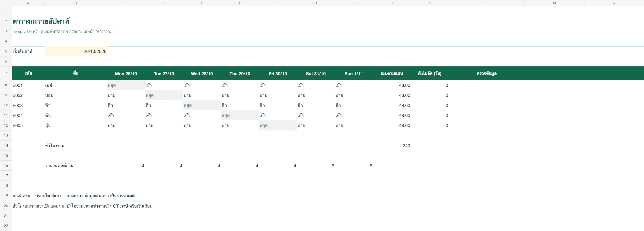Click the Mon 26/10 header cell
644x231 pixels.
point(126,73)
